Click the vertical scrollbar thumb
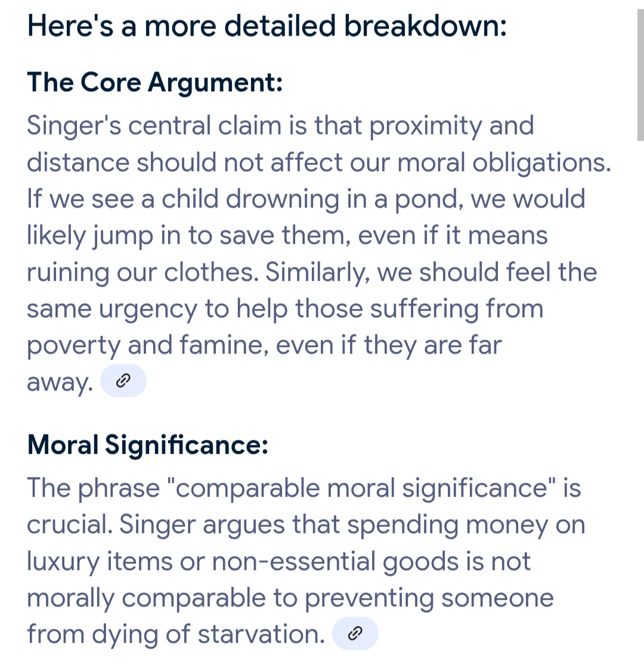This screenshot has height=672, width=644. click(640, 75)
